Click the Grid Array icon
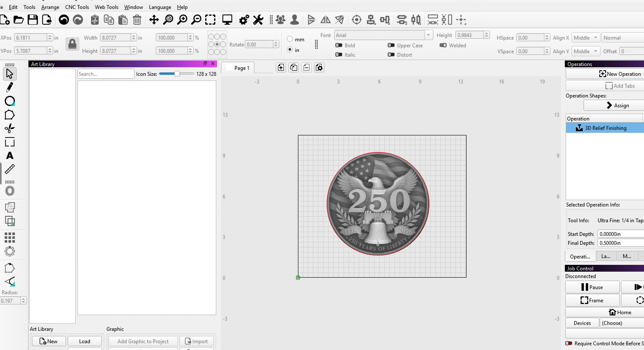The width and height of the screenshot is (644, 350). coord(10,237)
